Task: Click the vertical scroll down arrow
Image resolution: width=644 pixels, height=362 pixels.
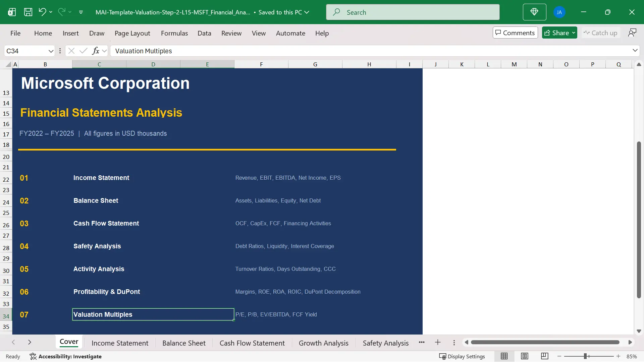Action: click(639, 331)
